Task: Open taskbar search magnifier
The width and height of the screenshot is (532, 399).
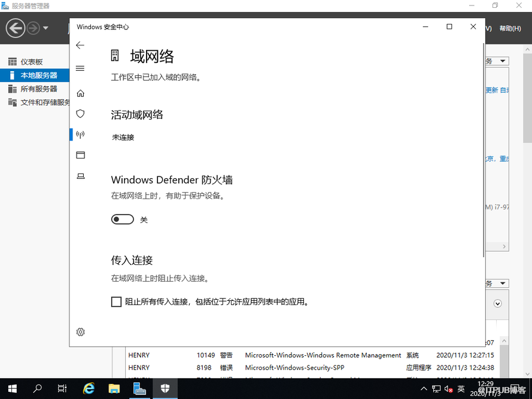Action: [x=37, y=388]
